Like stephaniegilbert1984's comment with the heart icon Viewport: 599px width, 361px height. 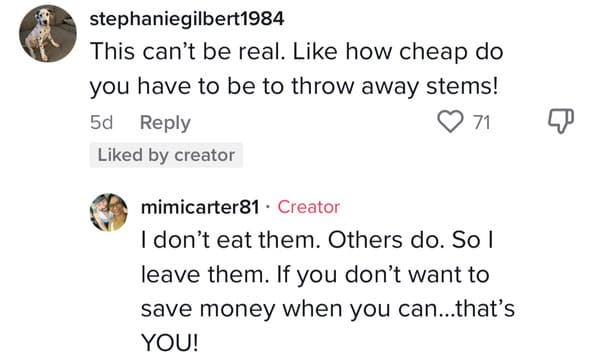pos(450,122)
